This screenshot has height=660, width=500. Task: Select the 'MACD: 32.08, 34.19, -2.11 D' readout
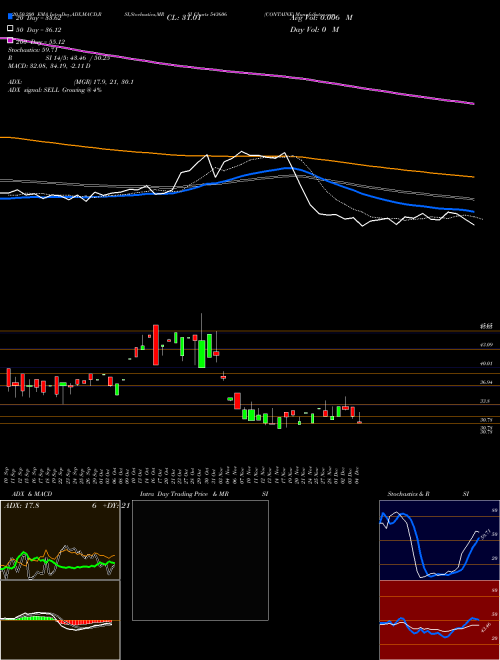coord(49,66)
